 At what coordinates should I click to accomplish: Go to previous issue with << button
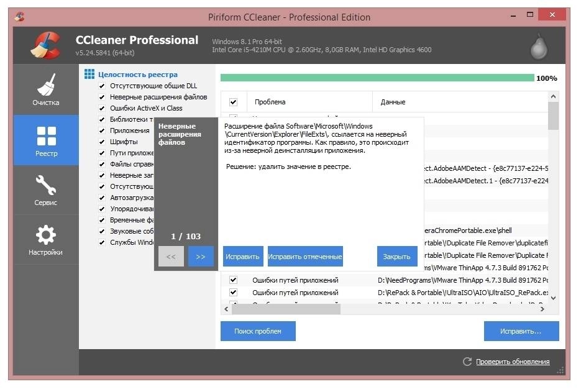[171, 257]
